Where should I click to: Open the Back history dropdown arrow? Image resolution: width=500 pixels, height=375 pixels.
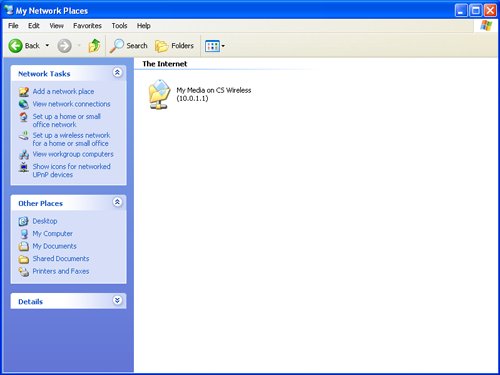[x=47, y=45]
